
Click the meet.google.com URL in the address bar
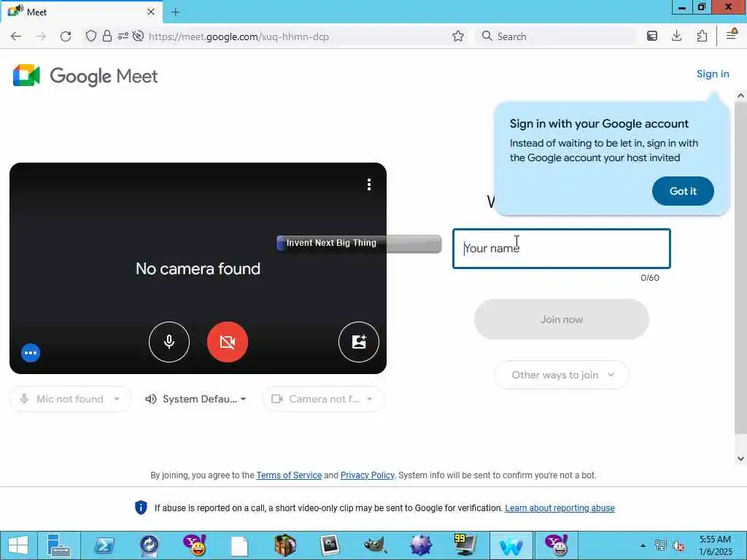[x=239, y=36]
